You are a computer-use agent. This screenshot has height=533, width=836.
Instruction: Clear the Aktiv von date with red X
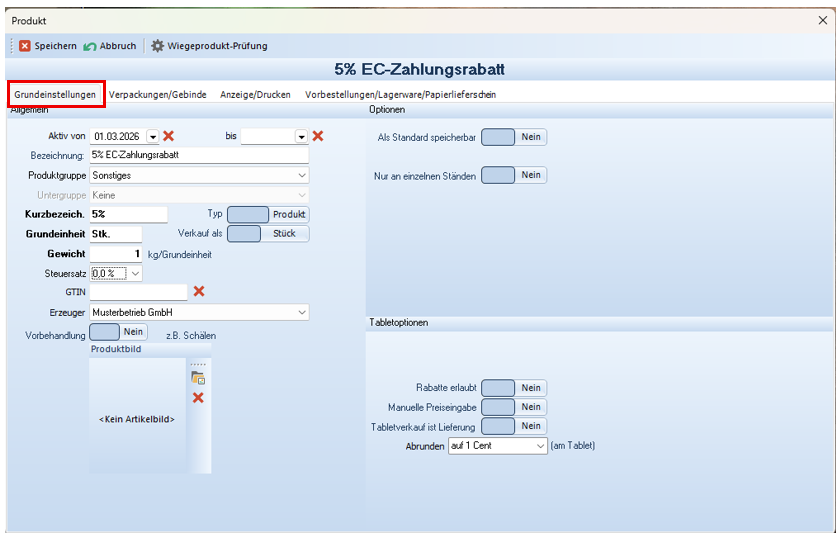pos(168,136)
